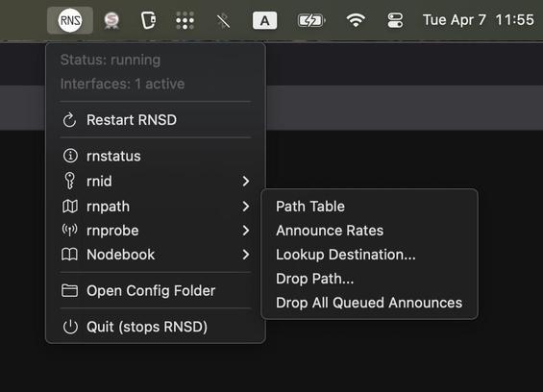Select the rnprobe menu entry
This screenshot has height=392, width=543.
coord(156,231)
